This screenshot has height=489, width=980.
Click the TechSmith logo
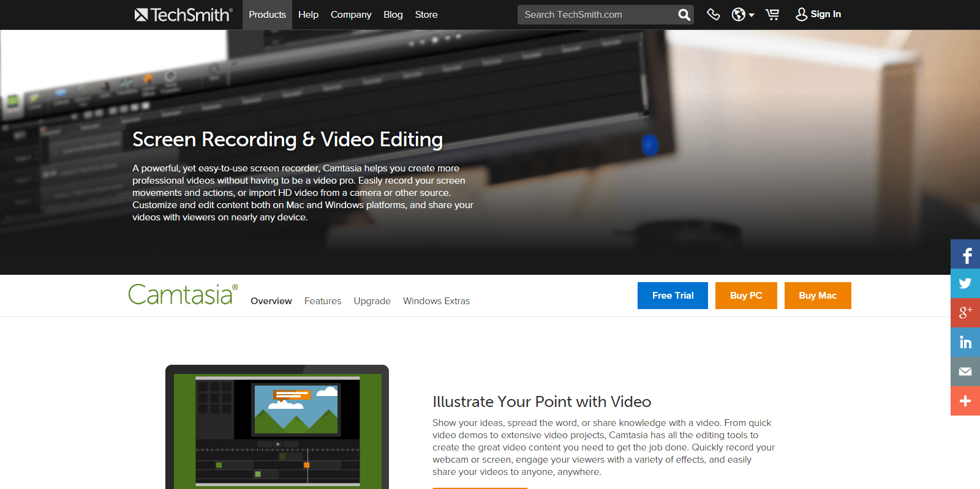(183, 15)
